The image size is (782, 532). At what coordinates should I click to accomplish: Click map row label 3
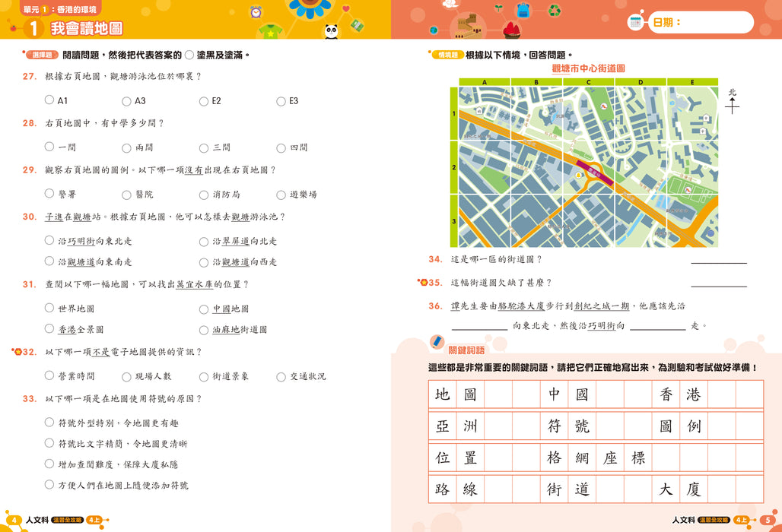click(454, 221)
